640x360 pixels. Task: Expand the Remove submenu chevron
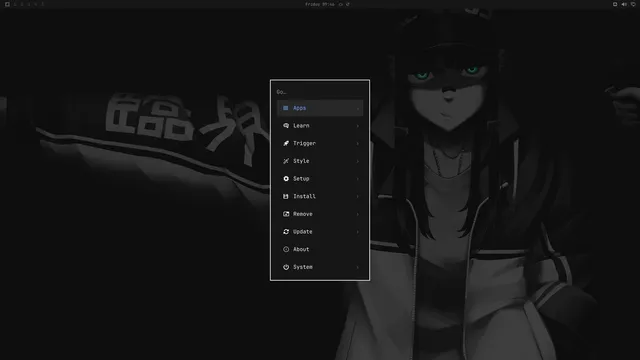click(358, 214)
